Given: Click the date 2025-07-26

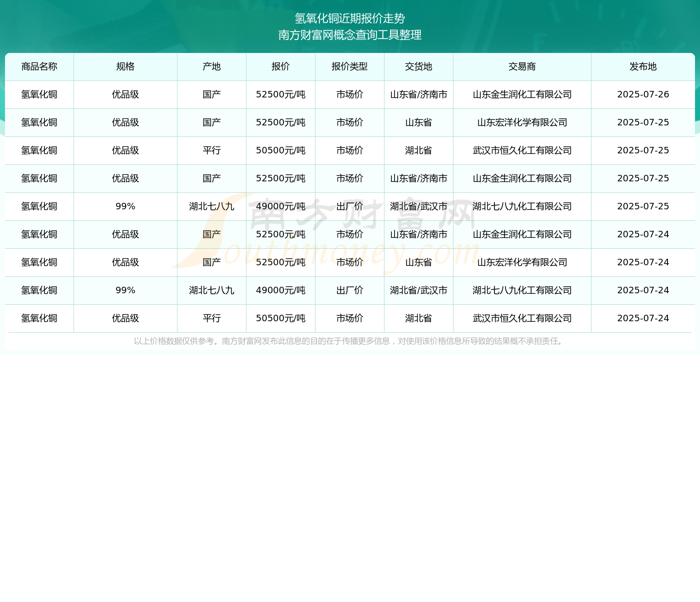Looking at the screenshot, I should pos(643,94).
